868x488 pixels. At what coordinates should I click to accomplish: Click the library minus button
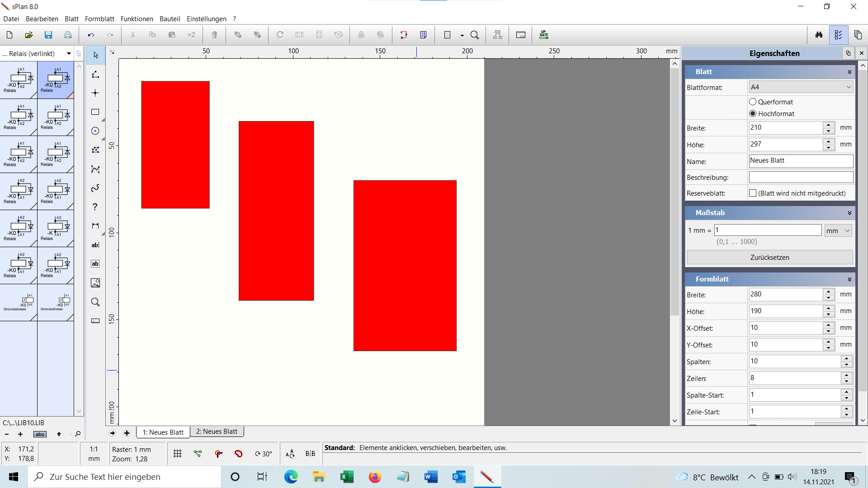click(x=7, y=434)
